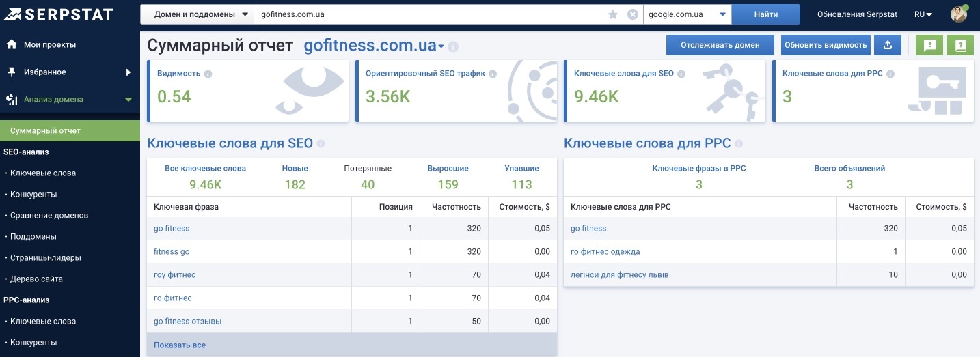The width and height of the screenshot is (980, 357).
Task: Open Обновления Serpstat link
Action: [x=858, y=14]
